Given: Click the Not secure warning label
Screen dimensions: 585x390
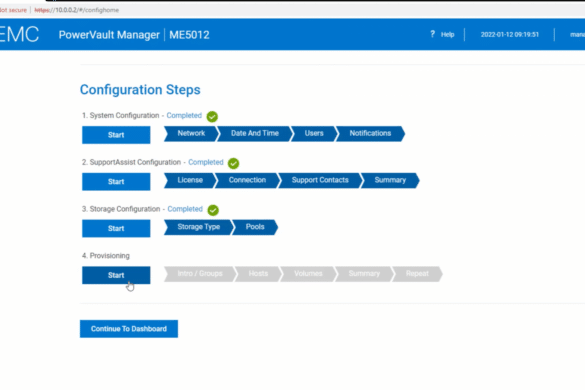Looking at the screenshot, I should [13, 10].
